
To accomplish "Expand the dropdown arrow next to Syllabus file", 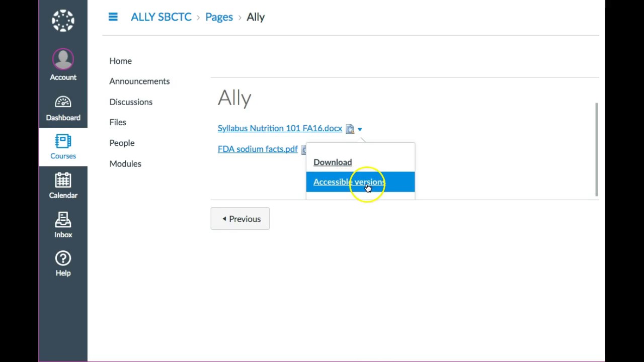I will click(360, 129).
